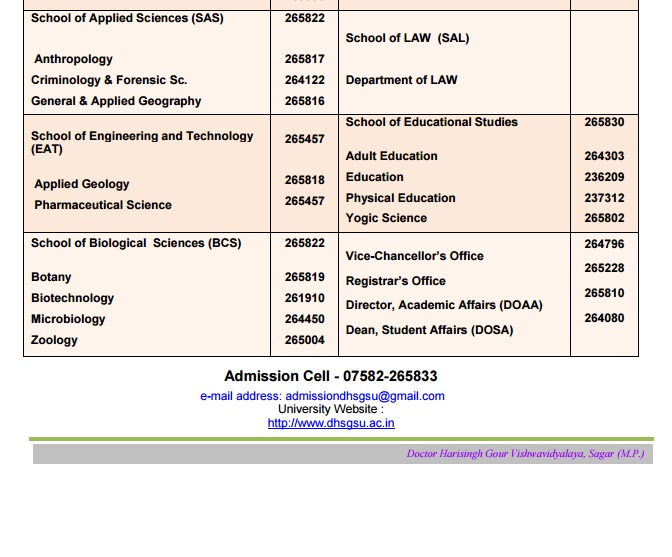This screenshot has height=557, width=672.
Task: Select the Admission Cell - 07582-265833 heading
Action: (330, 376)
